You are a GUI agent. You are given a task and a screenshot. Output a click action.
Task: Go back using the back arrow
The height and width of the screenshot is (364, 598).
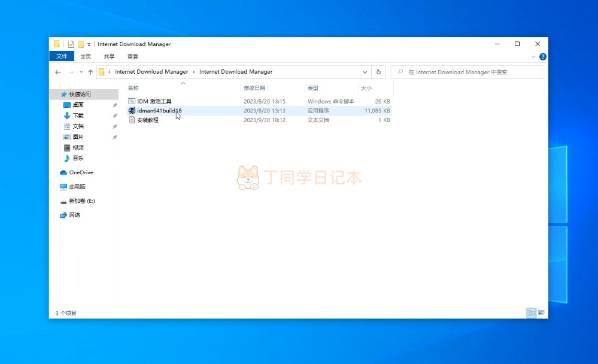pyautogui.click(x=58, y=72)
